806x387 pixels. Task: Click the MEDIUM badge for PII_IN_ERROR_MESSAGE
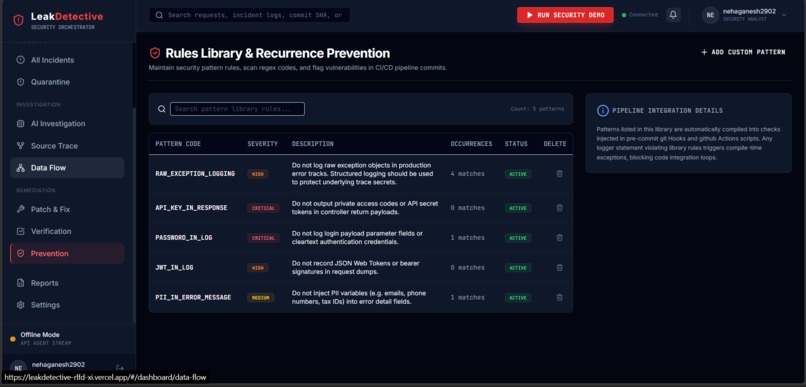pyautogui.click(x=261, y=297)
